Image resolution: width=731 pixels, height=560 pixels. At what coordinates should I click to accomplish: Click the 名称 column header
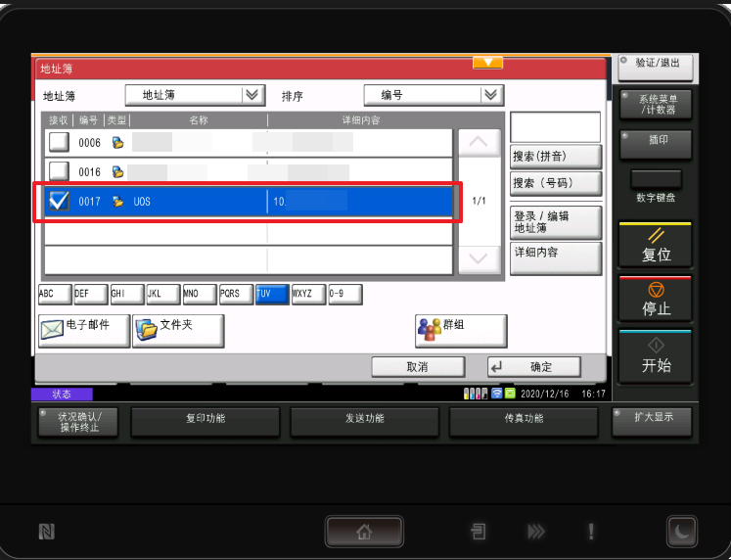[x=199, y=120]
